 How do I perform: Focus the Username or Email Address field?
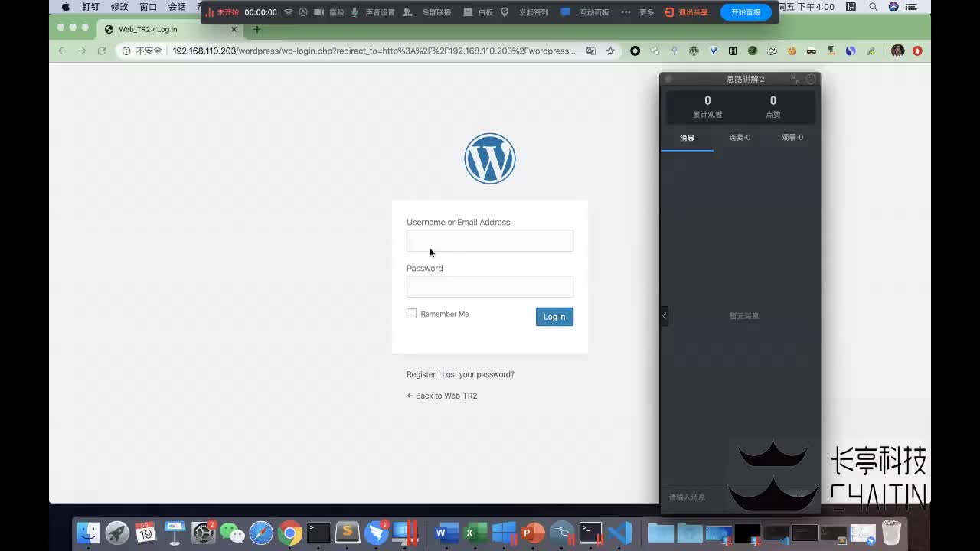(x=490, y=240)
